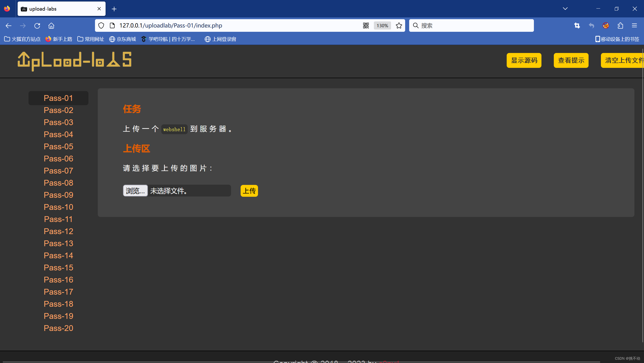Bookmark this page with the star icon
Image resolution: width=644 pixels, height=363 pixels.
399,25
